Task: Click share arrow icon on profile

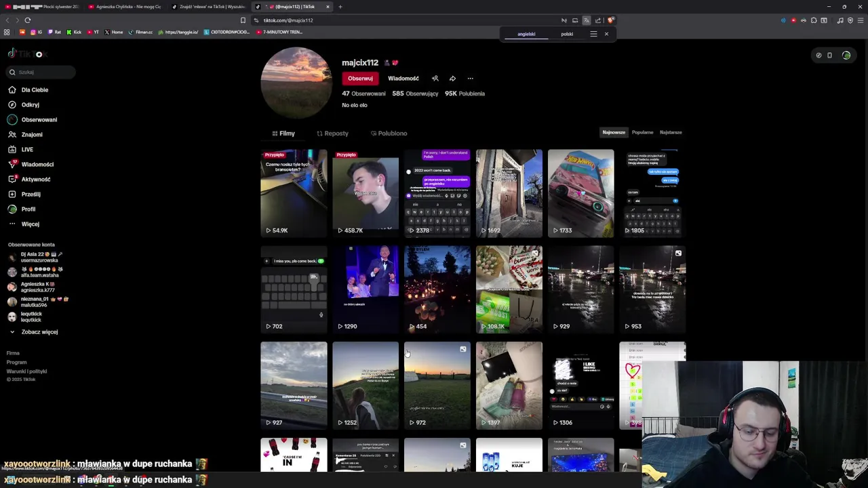Action: (x=452, y=79)
